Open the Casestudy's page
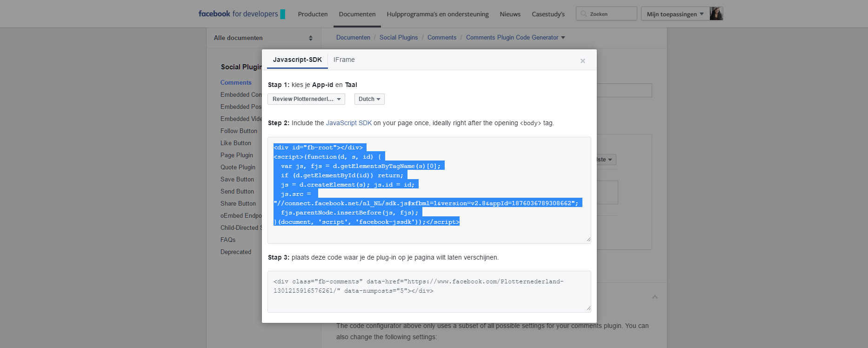 coord(548,14)
